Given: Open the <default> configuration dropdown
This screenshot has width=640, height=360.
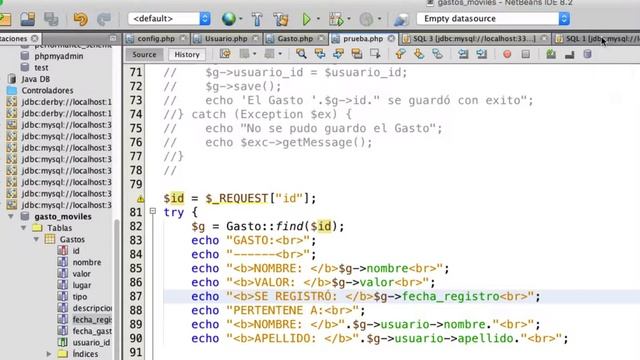Looking at the screenshot, I should click(169, 19).
